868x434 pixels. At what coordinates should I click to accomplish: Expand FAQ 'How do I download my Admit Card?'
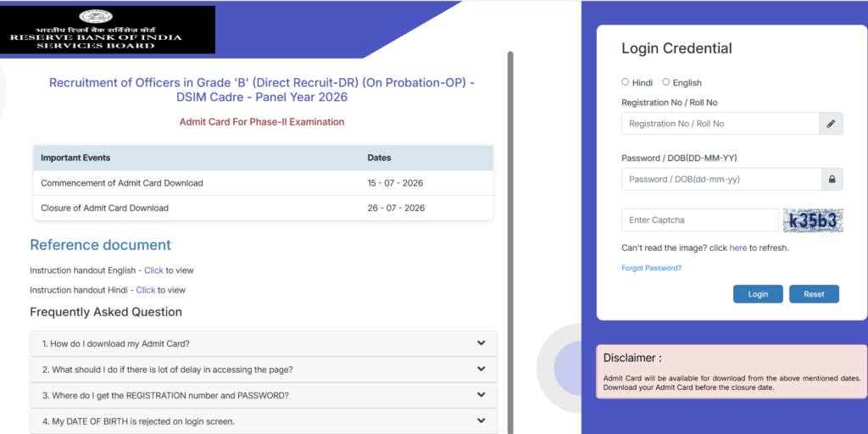[x=264, y=344]
